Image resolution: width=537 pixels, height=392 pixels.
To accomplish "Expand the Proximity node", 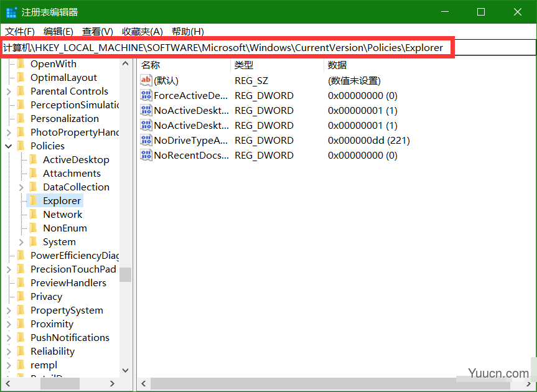I will click(x=9, y=324).
